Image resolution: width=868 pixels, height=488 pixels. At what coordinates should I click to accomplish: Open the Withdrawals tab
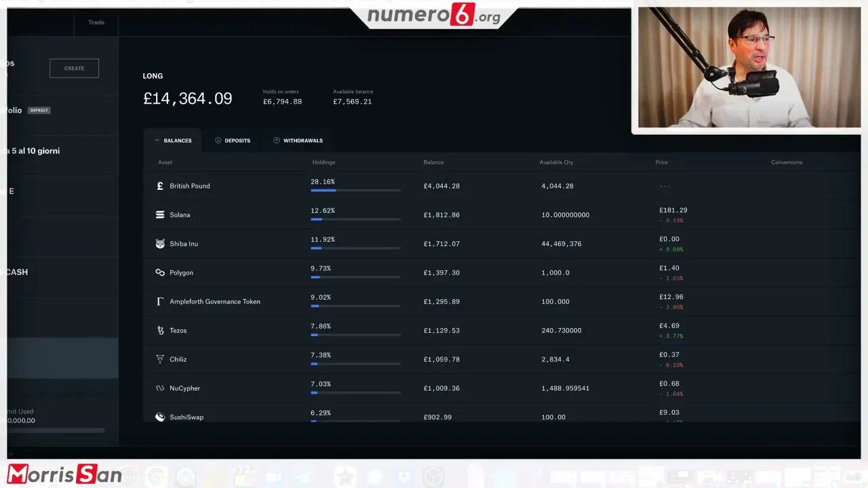[x=298, y=140]
